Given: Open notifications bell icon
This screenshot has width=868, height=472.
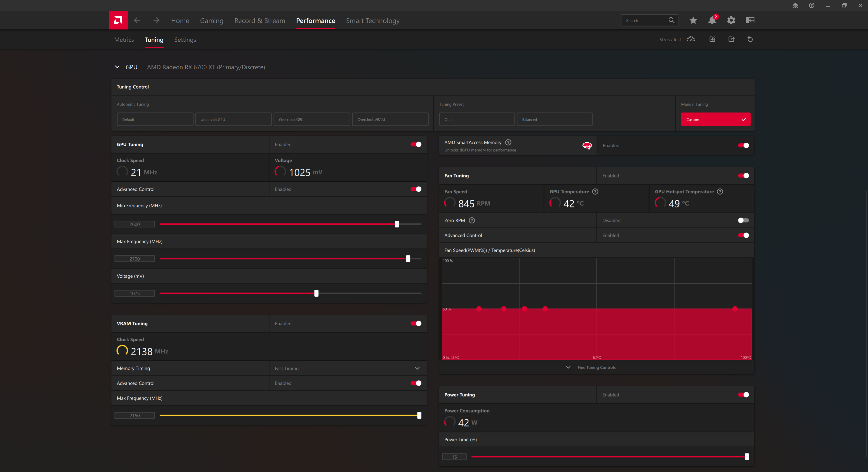Looking at the screenshot, I should pos(712,20).
